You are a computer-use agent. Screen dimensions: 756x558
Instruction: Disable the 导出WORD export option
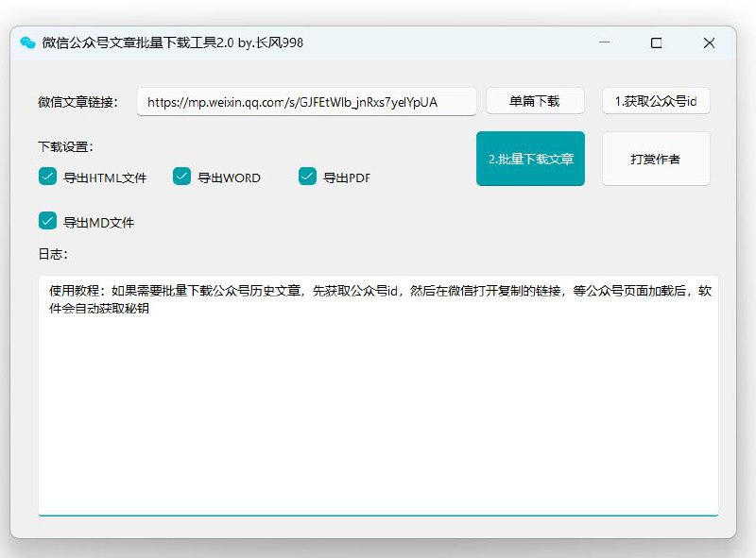[x=180, y=177]
